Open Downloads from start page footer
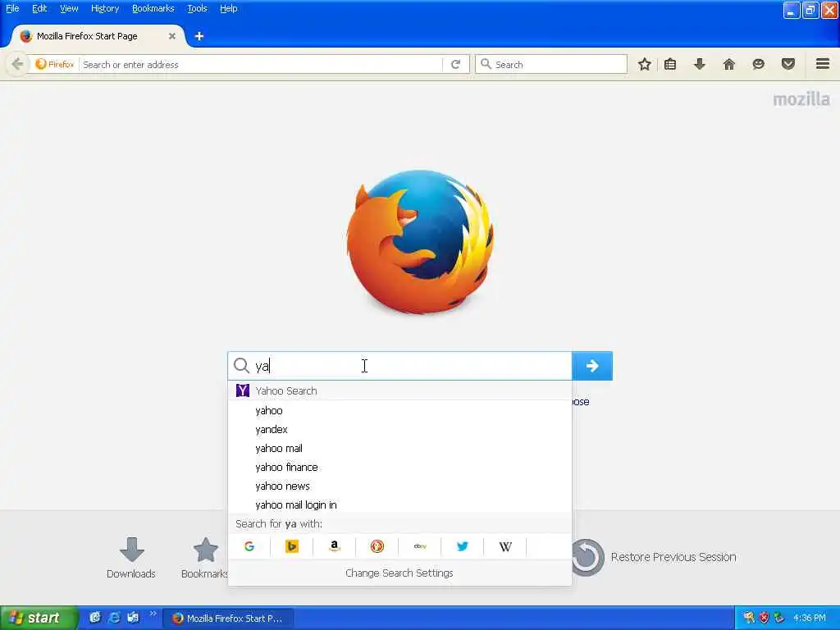840x630 pixels. pyautogui.click(x=131, y=557)
